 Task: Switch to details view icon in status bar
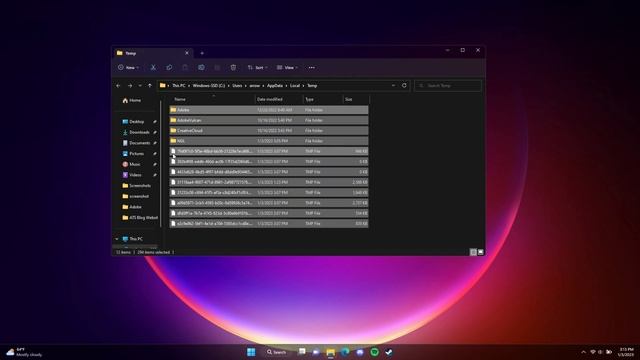click(x=473, y=252)
